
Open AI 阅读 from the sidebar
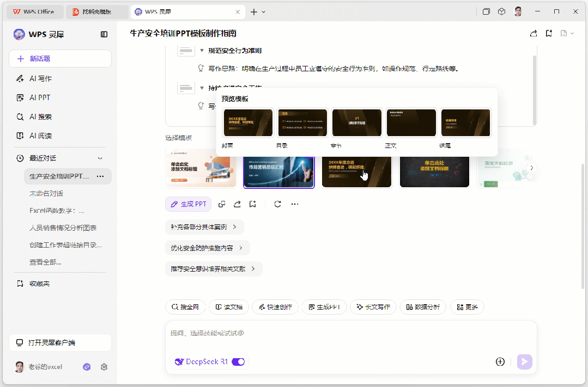pos(40,136)
